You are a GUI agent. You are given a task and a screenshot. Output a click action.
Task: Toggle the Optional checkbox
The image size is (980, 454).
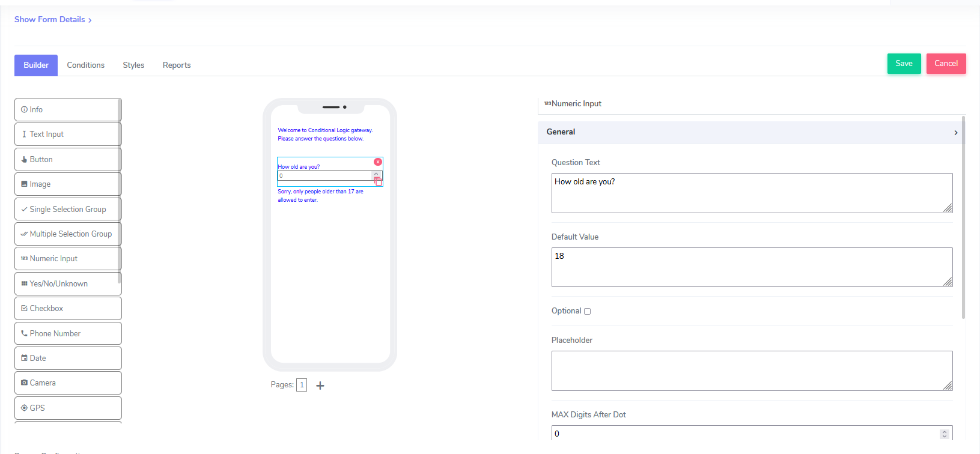(588, 311)
